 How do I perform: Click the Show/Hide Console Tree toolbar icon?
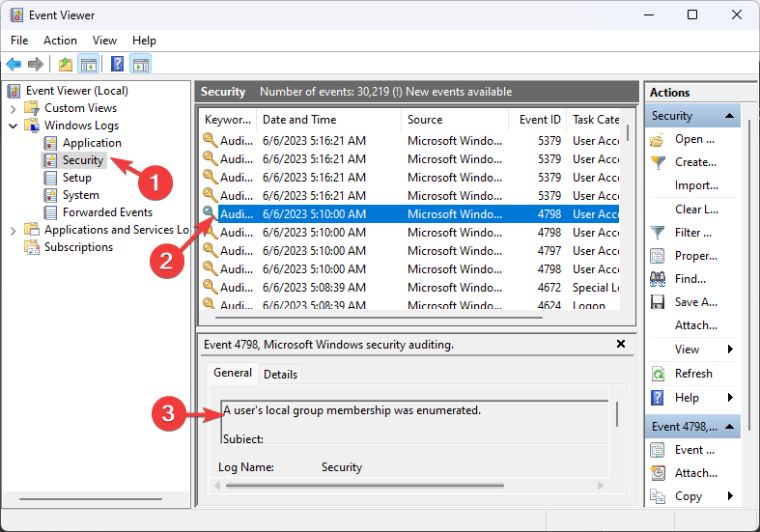(89, 65)
